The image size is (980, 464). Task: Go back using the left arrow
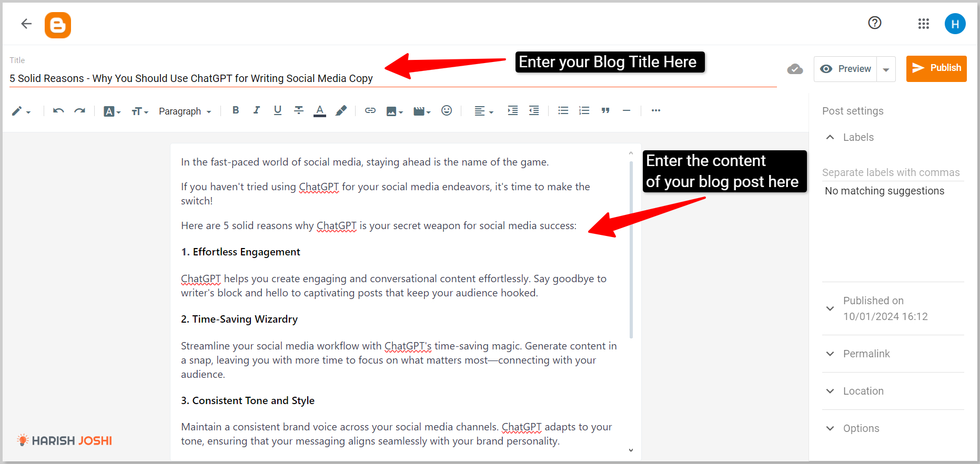click(x=26, y=24)
